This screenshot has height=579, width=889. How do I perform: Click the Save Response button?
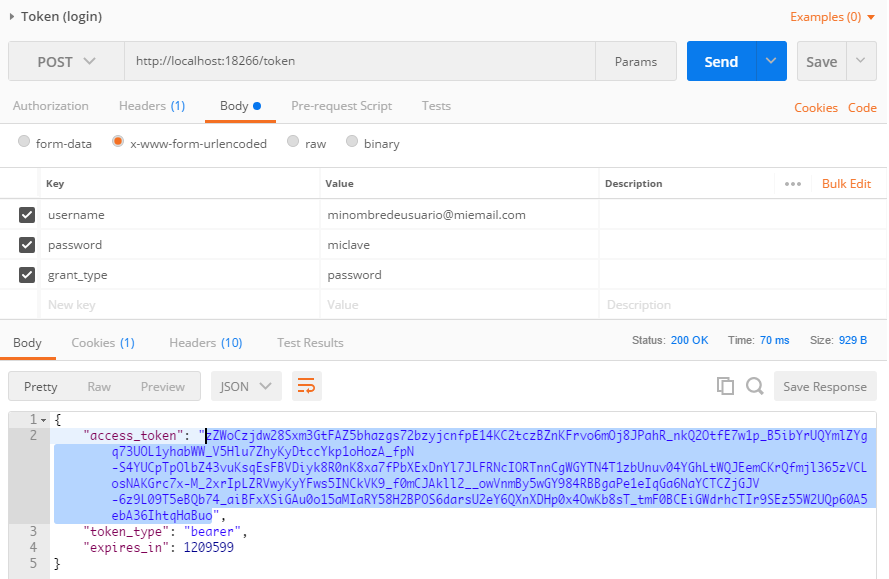coord(824,386)
